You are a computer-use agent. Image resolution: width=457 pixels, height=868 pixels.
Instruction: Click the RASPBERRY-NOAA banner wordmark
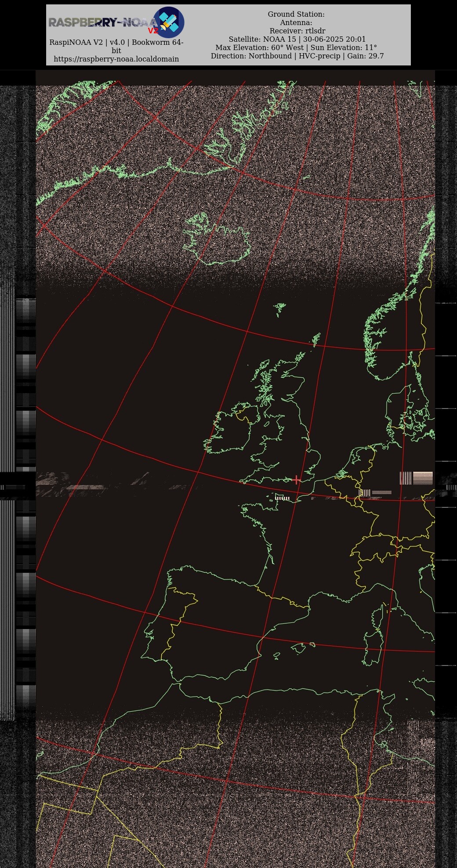pyautogui.click(x=103, y=22)
